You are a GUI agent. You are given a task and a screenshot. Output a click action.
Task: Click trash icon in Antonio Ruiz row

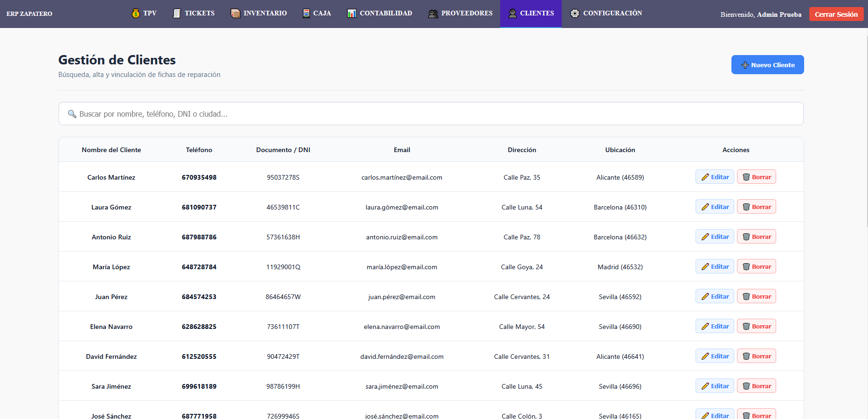(x=746, y=237)
